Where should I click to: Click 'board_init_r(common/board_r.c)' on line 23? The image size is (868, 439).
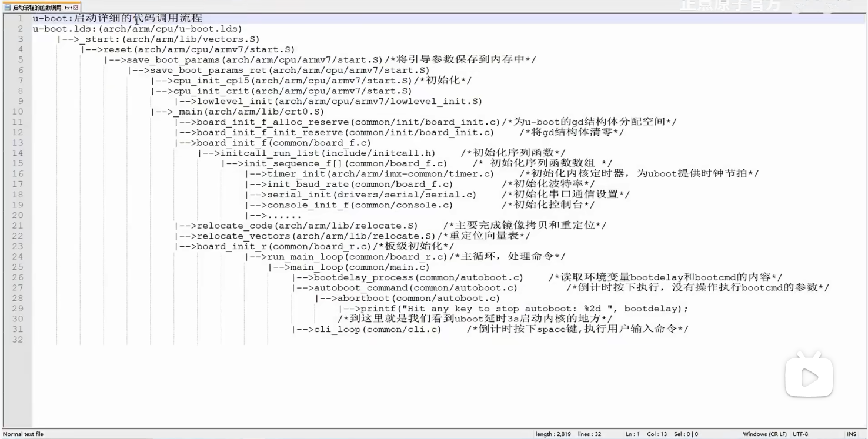tap(283, 246)
